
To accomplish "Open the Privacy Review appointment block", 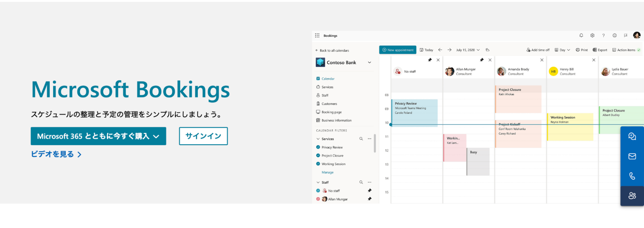I will (414, 113).
